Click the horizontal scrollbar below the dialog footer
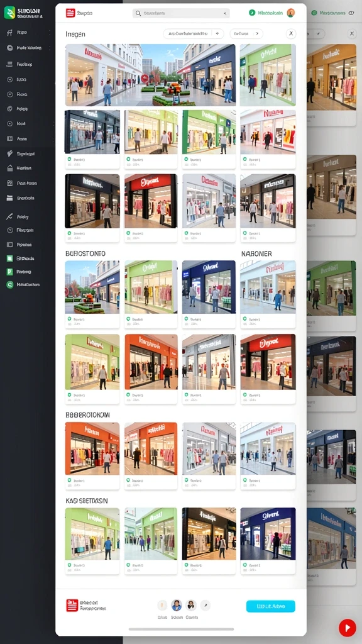Screen dimensions: 362x644 click(x=182, y=629)
